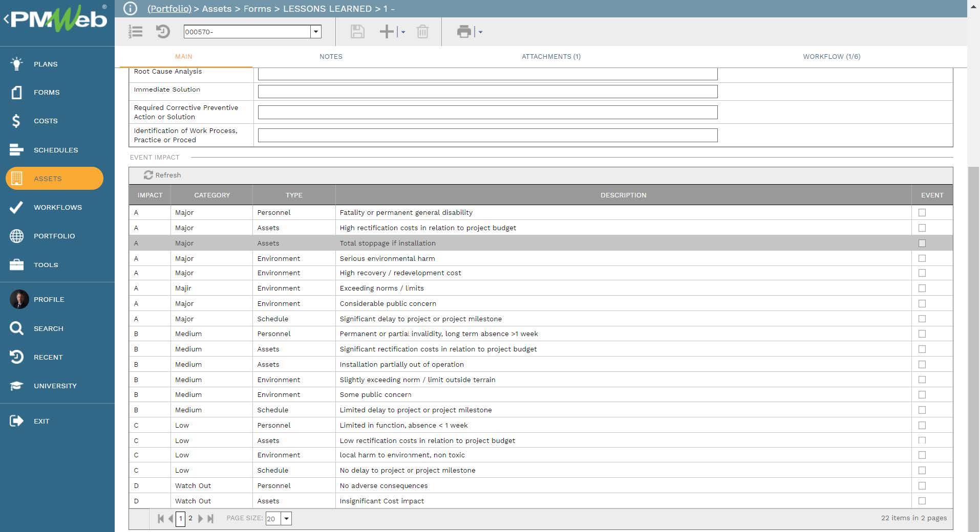Open the Schedules sidebar icon

pyautogui.click(x=16, y=150)
